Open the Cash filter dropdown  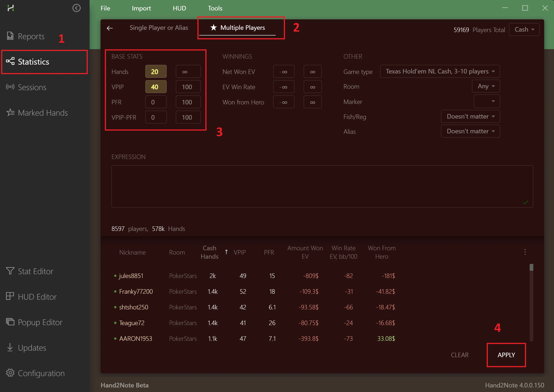(524, 29)
